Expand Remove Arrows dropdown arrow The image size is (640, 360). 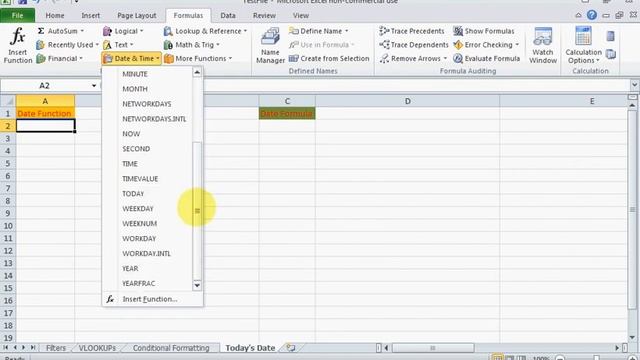[x=445, y=58]
